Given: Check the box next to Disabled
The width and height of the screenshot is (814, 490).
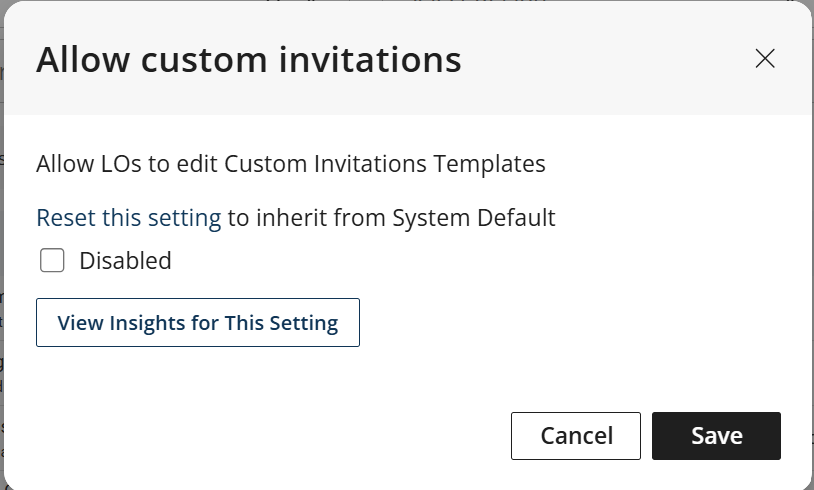Looking at the screenshot, I should coord(52,261).
